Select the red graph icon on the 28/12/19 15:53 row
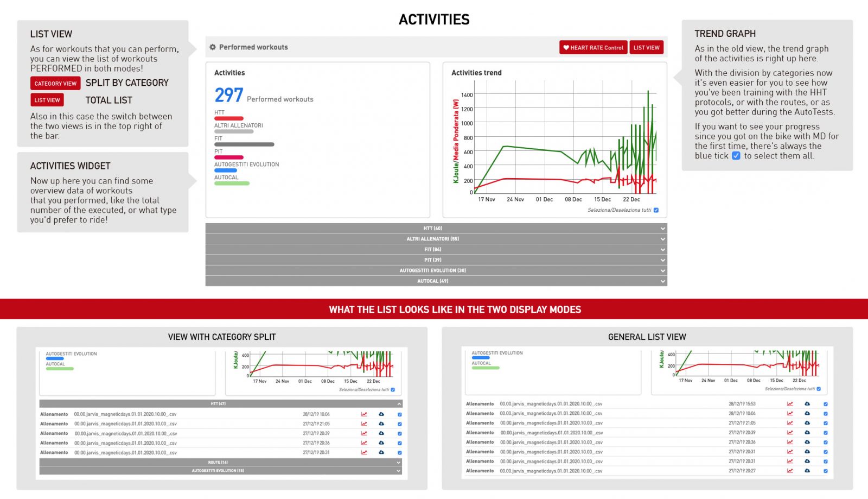The height and width of the screenshot is (499, 868). pos(789,403)
